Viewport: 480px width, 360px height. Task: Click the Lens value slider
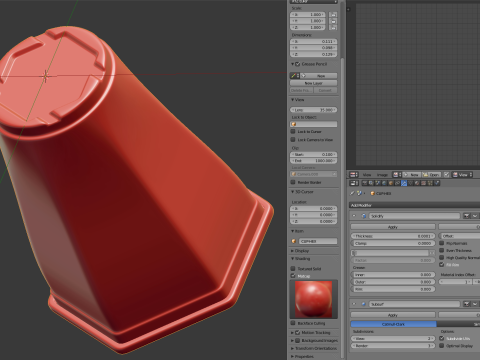tap(314, 110)
